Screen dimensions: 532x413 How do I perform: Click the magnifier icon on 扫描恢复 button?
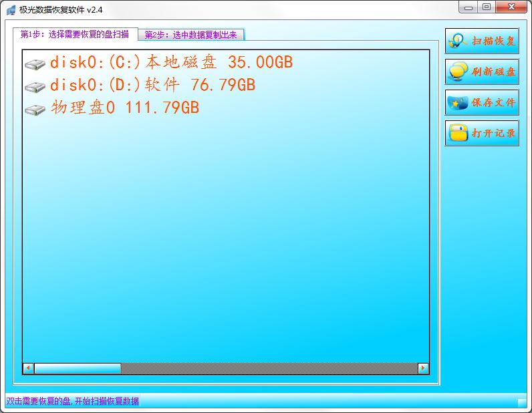(458, 41)
